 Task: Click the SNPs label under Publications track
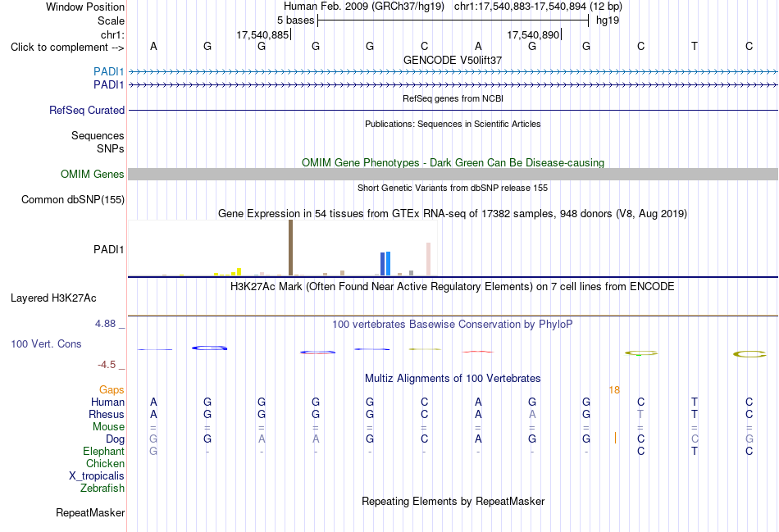pyautogui.click(x=111, y=148)
